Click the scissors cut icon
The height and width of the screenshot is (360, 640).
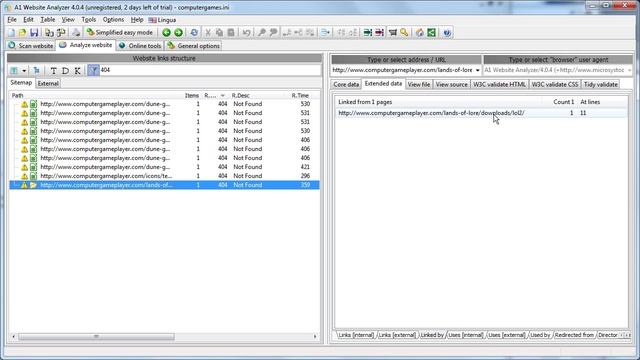click(208, 33)
